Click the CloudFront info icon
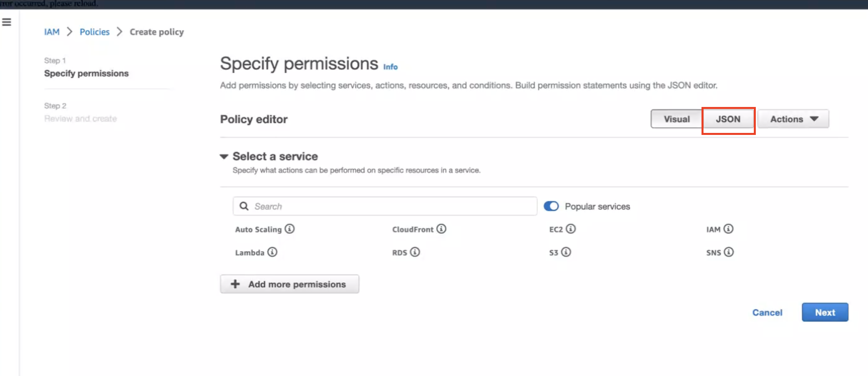This screenshot has height=376, width=868. coord(441,229)
